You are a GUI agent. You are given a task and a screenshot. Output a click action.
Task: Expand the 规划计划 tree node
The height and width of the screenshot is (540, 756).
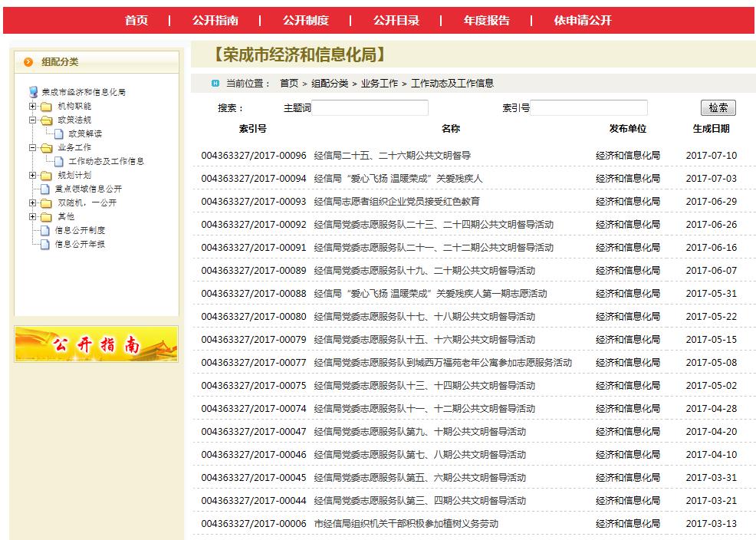coord(33,176)
